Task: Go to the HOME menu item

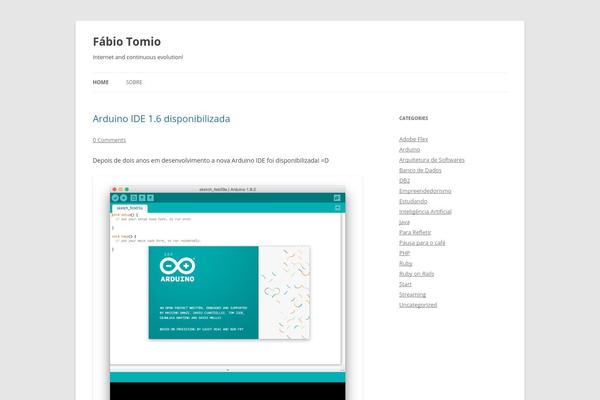Action: pyautogui.click(x=101, y=82)
